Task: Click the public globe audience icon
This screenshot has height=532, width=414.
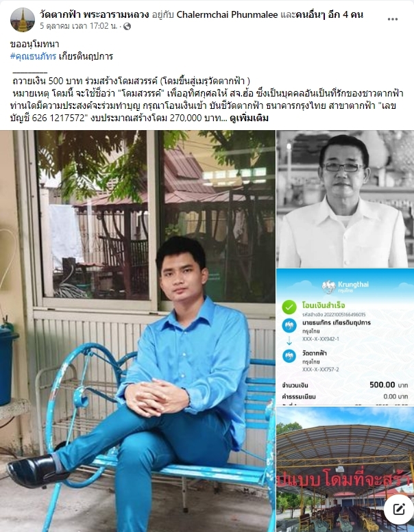Action: (127, 27)
